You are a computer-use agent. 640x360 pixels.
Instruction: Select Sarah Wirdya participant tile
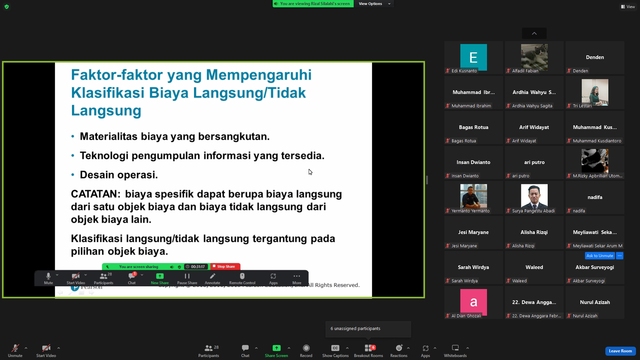(x=473, y=267)
